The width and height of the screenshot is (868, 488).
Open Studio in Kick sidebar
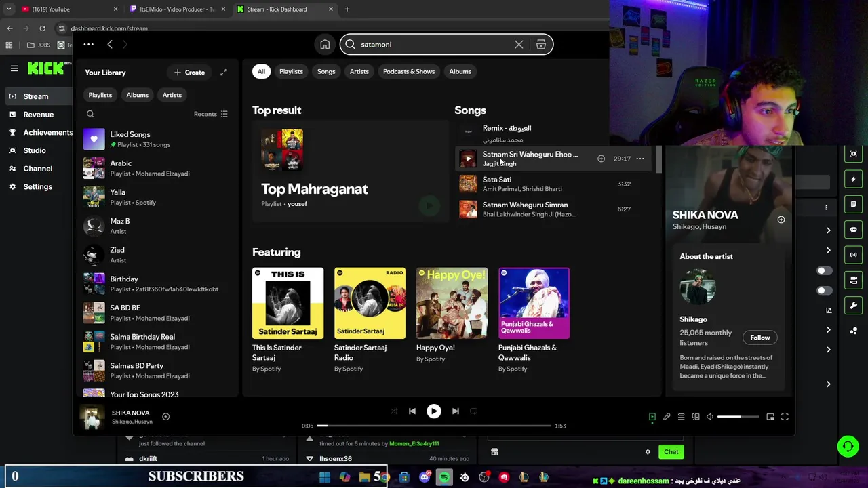(x=36, y=150)
